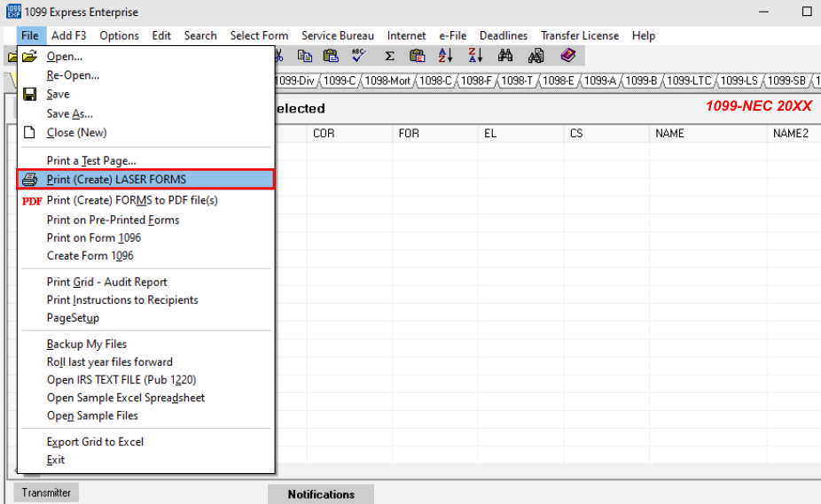Click the CS column header

click(606, 134)
